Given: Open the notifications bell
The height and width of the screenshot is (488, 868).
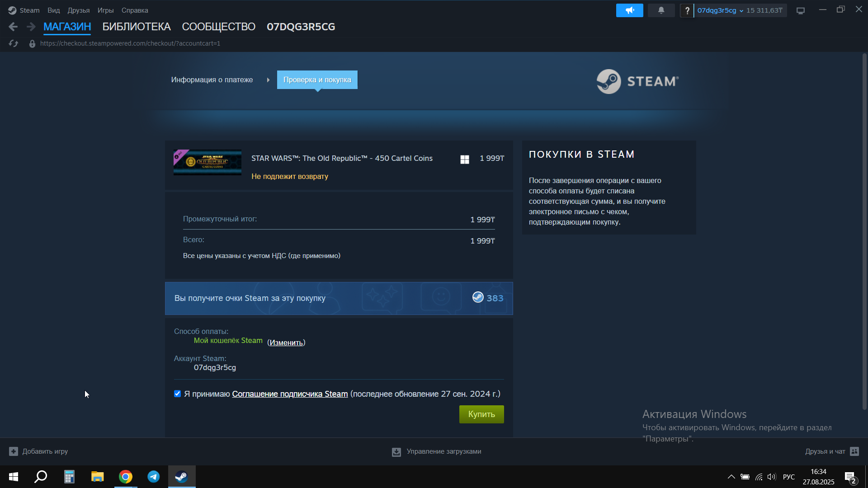Looking at the screenshot, I should [x=661, y=10].
